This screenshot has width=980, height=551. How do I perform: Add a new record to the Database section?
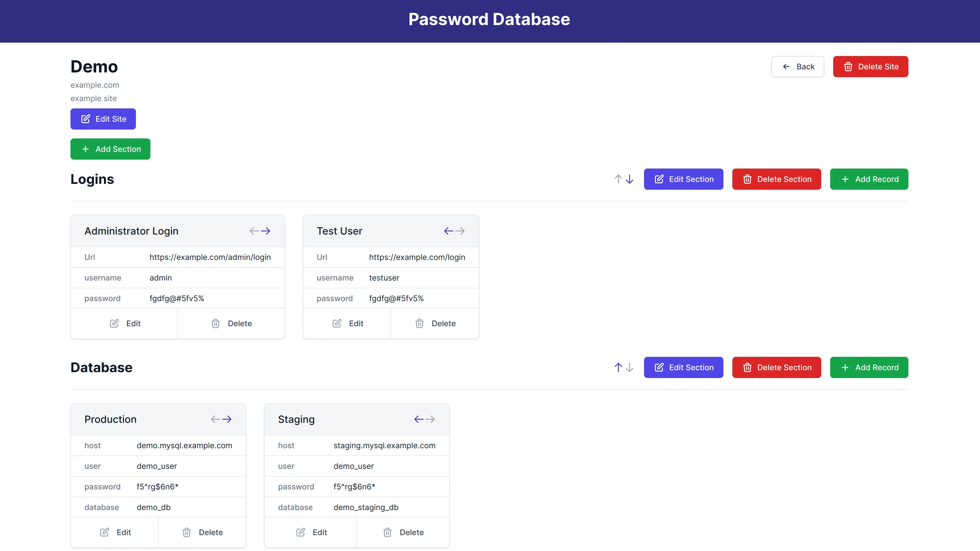(869, 368)
